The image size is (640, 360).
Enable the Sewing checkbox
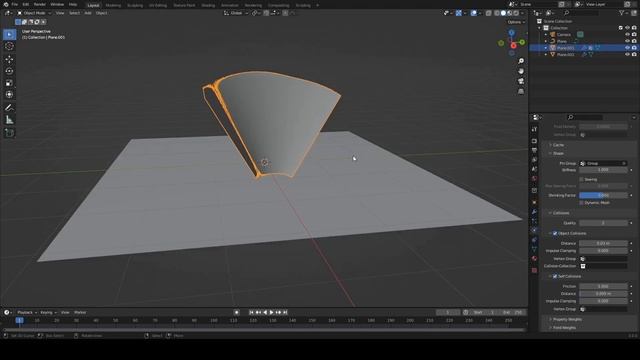(582, 179)
